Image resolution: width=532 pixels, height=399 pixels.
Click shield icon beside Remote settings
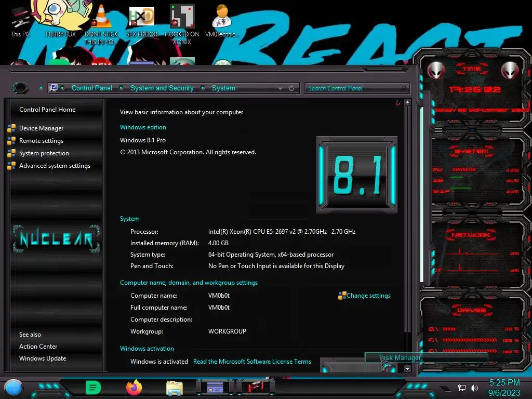pyautogui.click(x=11, y=140)
